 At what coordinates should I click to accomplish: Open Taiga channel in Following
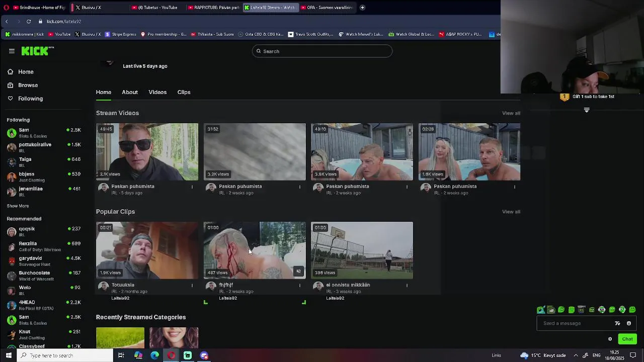(x=44, y=162)
